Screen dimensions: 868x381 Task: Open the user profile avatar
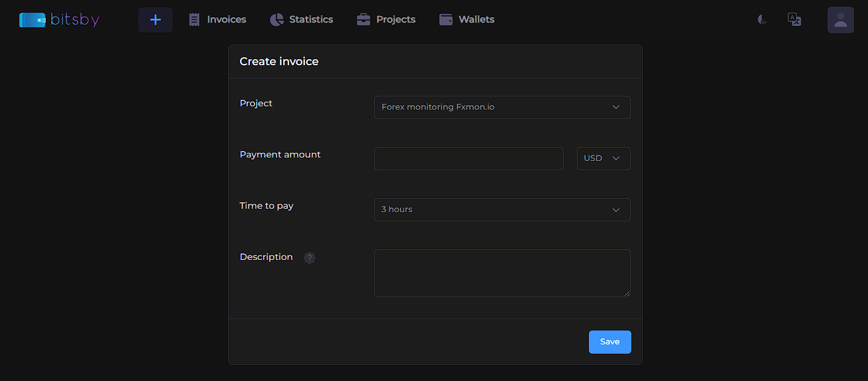(840, 20)
